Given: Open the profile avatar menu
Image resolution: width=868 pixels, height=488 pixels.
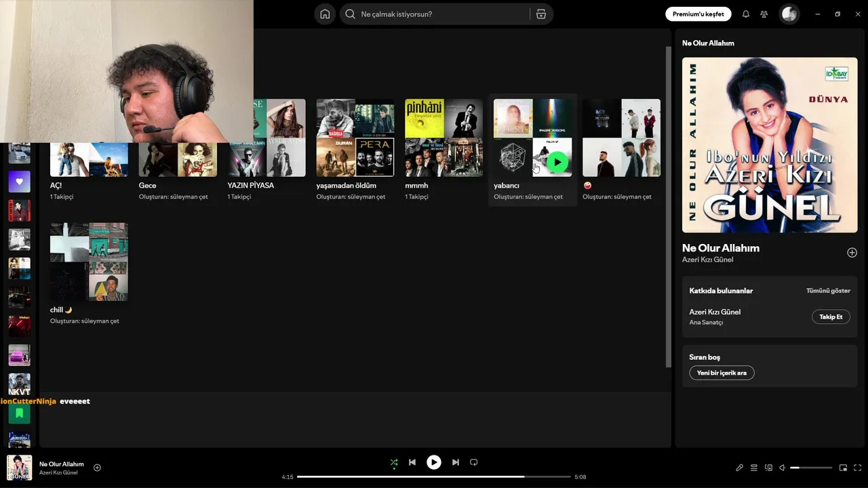Looking at the screenshot, I should click(x=789, y=14).
